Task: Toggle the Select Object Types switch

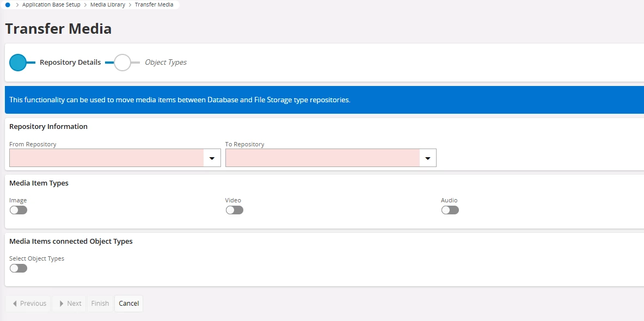Action: [19, 268]
